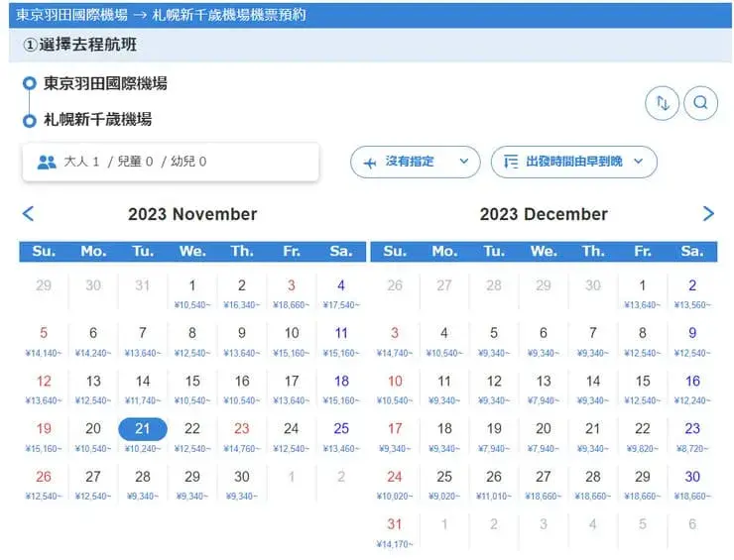This screenshot has height=560, width=734.
Task: Select November 5 priced ¥14,140
Action: [44, 341]
